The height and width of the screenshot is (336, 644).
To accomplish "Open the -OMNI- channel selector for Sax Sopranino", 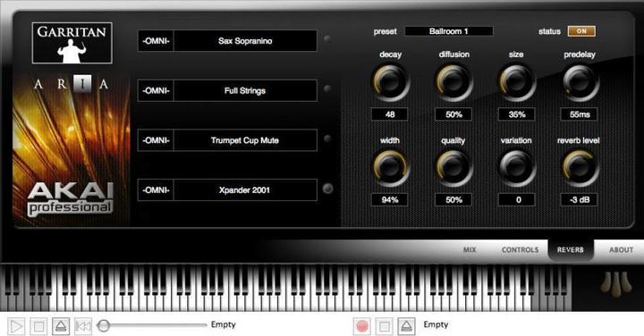I will 156,40.
